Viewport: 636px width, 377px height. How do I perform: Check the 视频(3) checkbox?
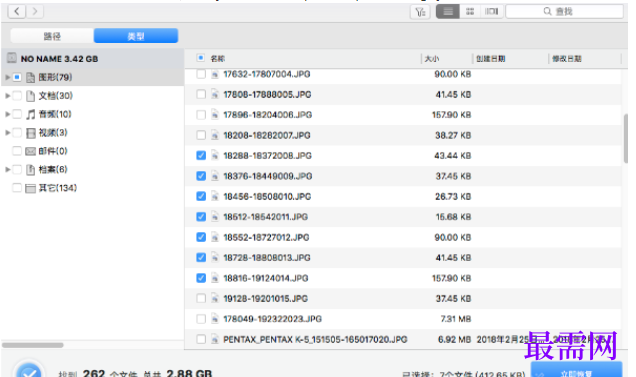(x=17, y=132)
